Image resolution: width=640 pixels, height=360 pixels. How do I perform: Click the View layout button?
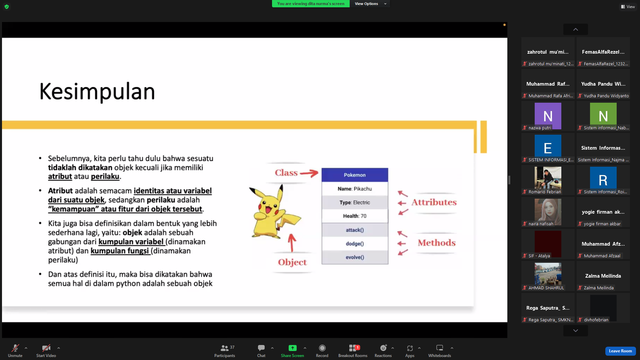tap(628, 7)
